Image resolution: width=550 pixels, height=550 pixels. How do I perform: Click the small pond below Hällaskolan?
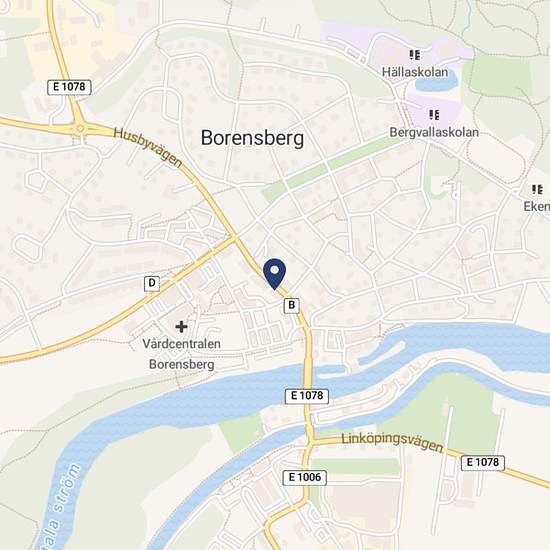[x=436, y=80]
